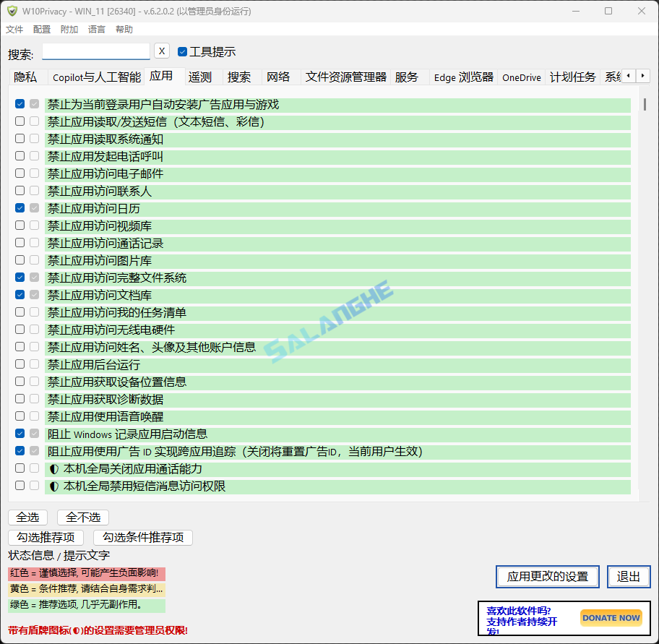Clear the search with the X button
The height and width of the screenshot is (644, 659).
162,51
